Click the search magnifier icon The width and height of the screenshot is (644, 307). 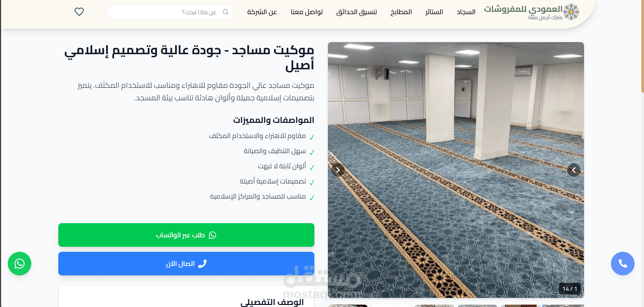click(225, 12)
